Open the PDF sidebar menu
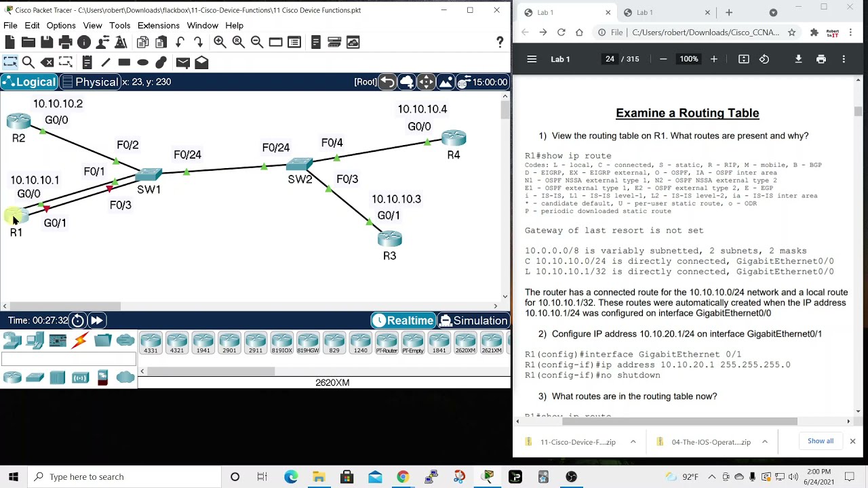Image resolution: width=868 pixels, height=488 pixels. click(532, 59)
